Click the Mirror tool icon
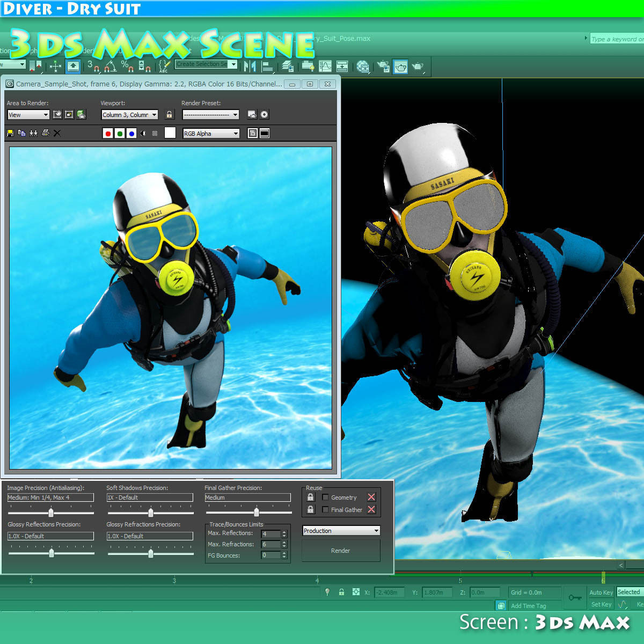This screenshot has height=644, width=644. [250, 67]
